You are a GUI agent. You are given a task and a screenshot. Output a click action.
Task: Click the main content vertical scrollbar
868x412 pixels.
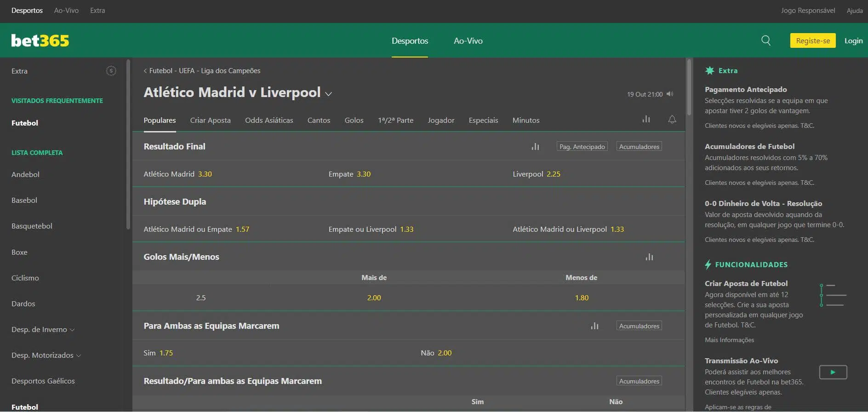tap(689, 87)
